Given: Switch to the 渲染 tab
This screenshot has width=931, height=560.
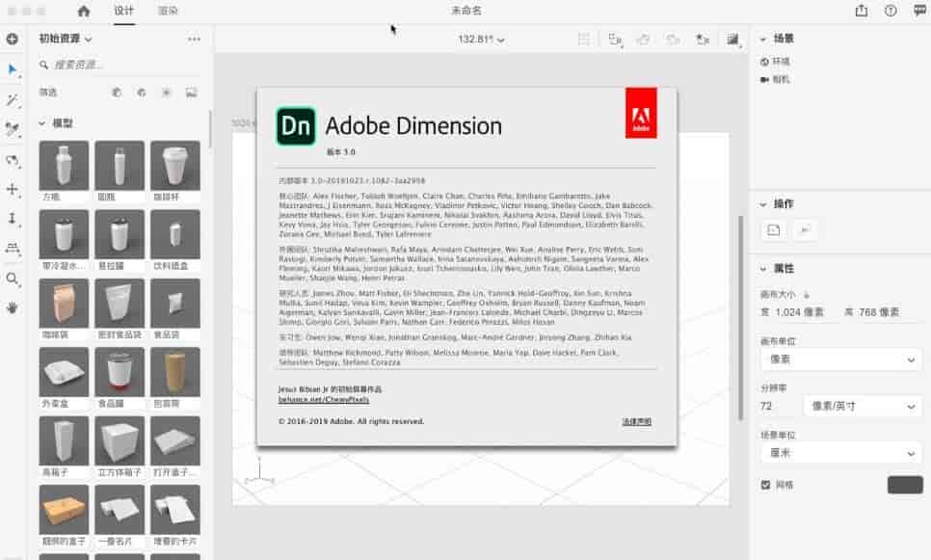Looking at the screenshot, I should click(169, 12).
